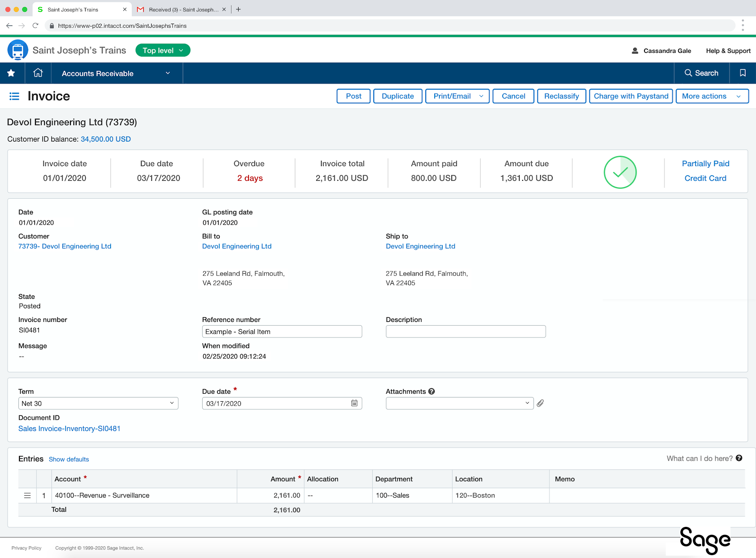The width and height of the screenshot is (756, 558).
Task: Click the Cassandra Gale user icon
Action: coord(635,51)
